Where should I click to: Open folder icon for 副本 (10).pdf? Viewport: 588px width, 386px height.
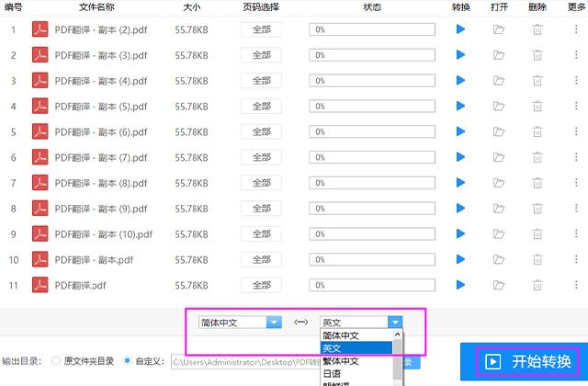pos(498,233)
